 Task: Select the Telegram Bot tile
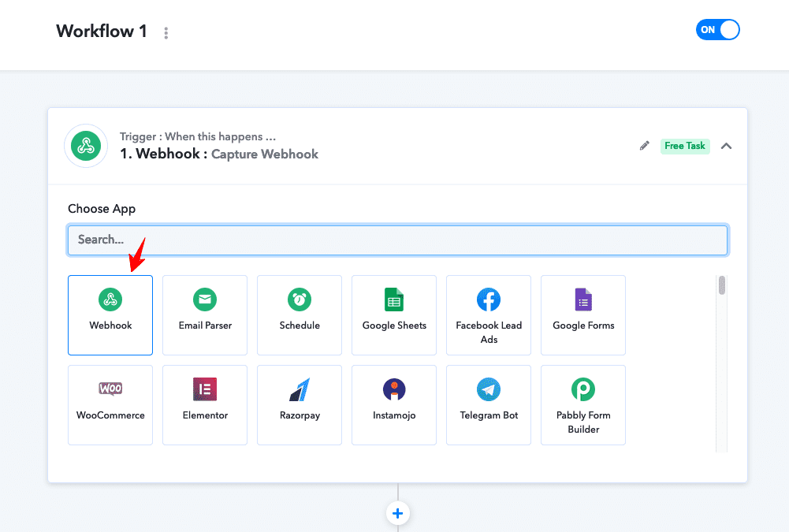(489, 405)
